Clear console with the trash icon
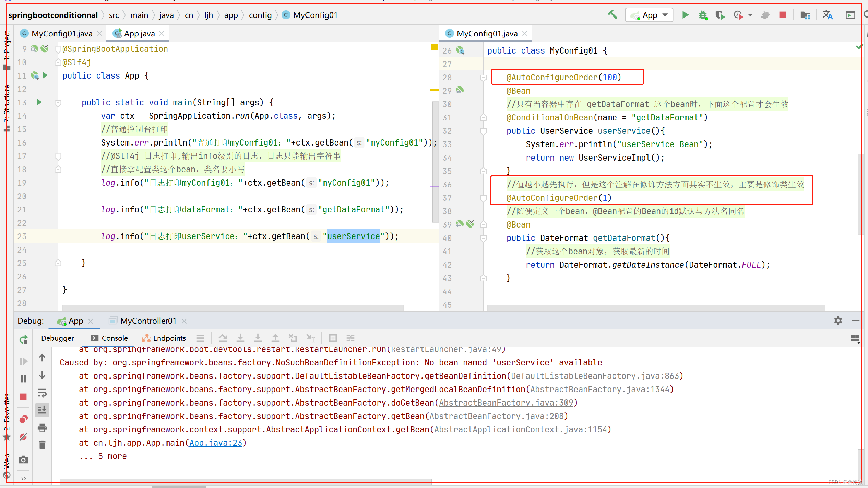The width and height of the screenshot is (868, 488). pos(42,445)
